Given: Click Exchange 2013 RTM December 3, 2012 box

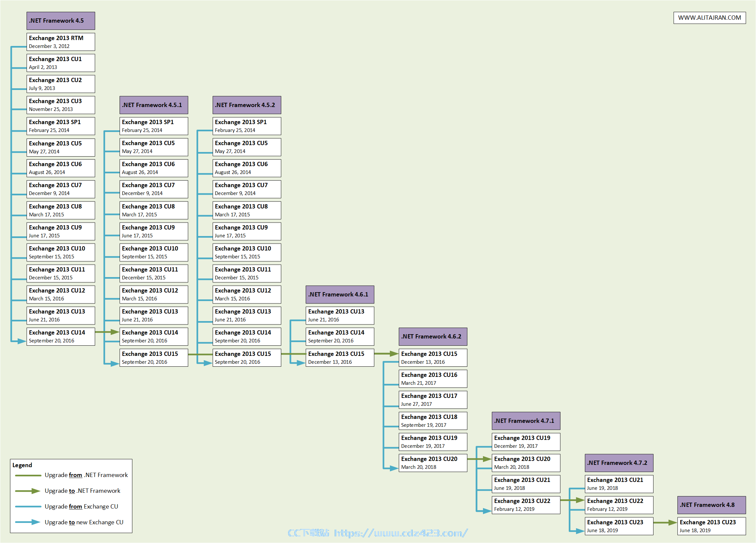Looking at the screenshot, I should (x=61, y=42).
